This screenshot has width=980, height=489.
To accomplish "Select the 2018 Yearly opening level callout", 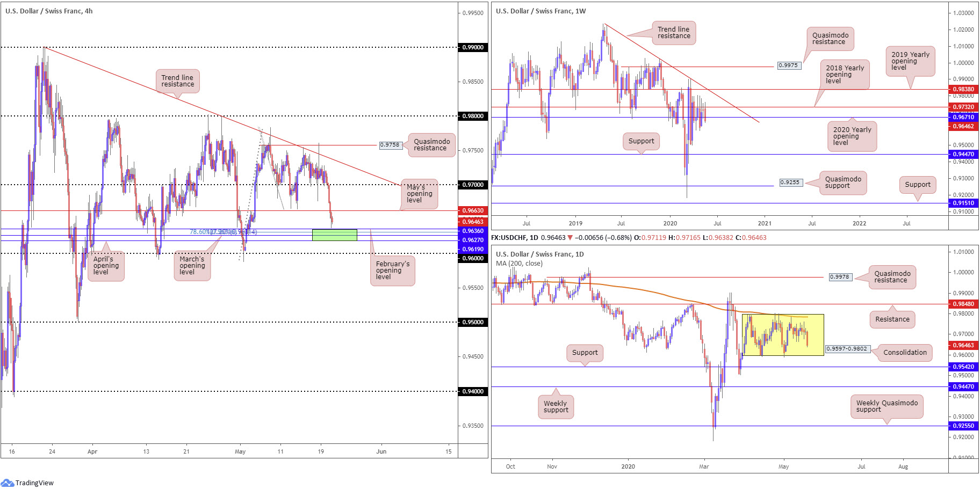I will click(845, 75).
